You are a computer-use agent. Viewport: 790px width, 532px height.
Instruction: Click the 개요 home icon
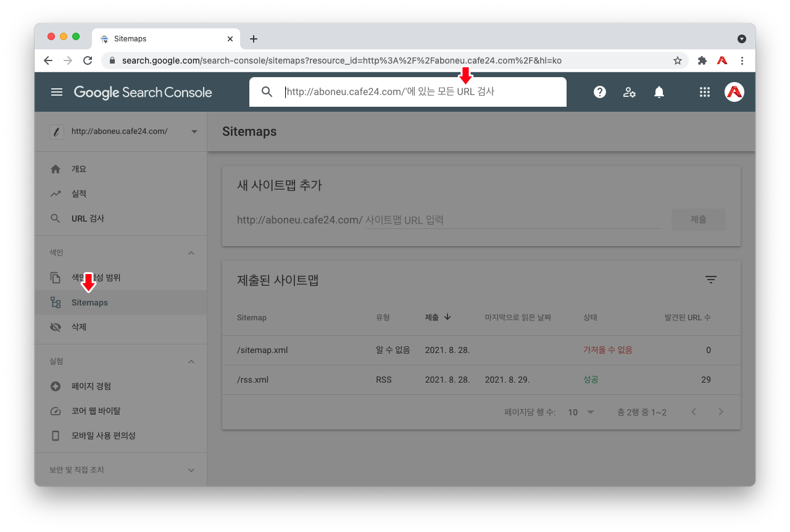point(56,169)
